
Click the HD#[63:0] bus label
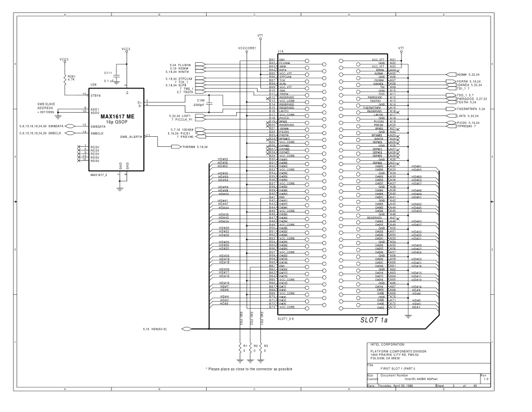(153, 328)
